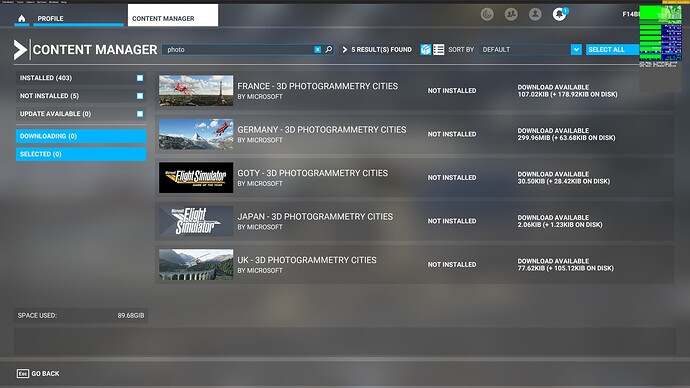This screenshot has height=388, width=690.
Task: Switch to package grouped view icon
Action: [426, 50]
